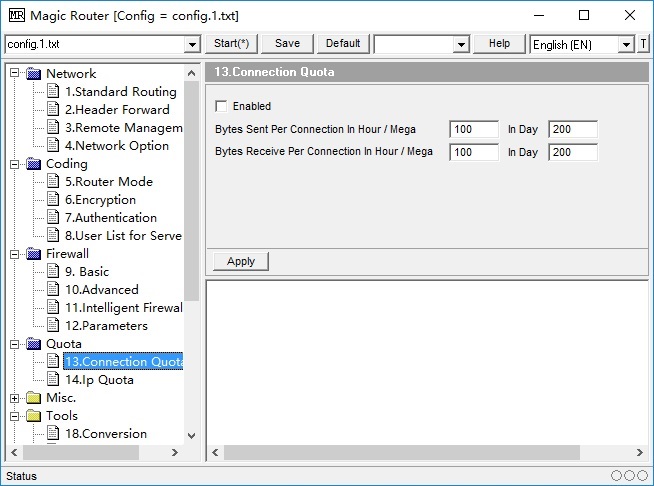Click the Quota folder icon

33,344
